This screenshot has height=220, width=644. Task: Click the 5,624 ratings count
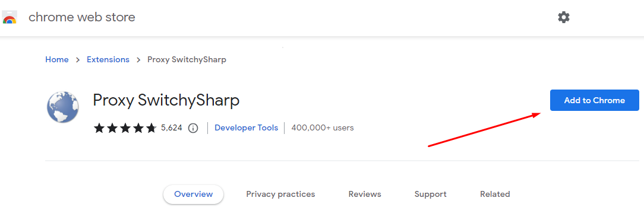[171, 128]
